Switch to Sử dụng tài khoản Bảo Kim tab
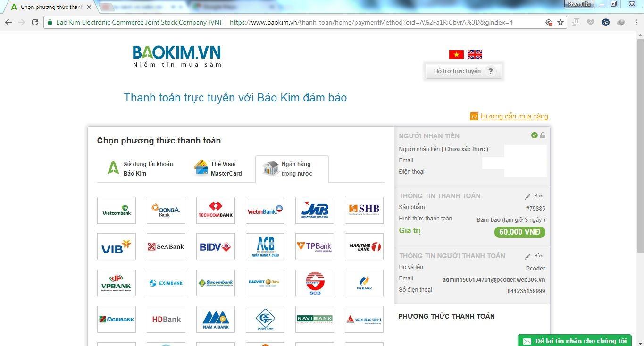 [140, 169]
